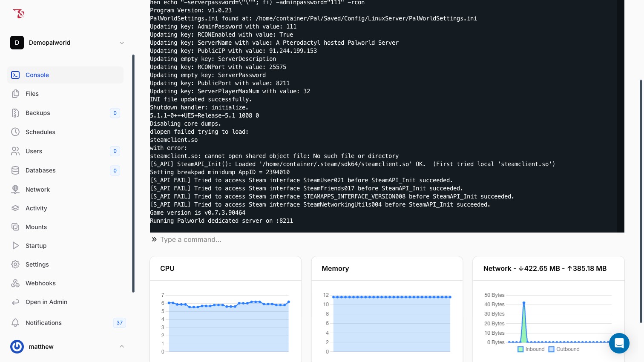The width and height of the screenshot is (644, 362).
Task: Click the server D avatar badge
Action: pyautogui.click(x=17, y=43)
